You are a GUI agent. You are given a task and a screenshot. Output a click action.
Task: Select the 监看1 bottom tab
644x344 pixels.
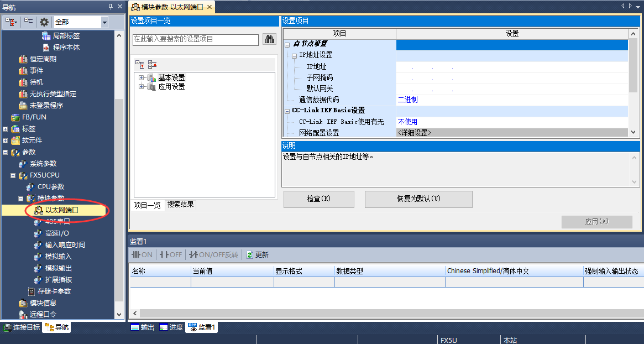point(202,327)
